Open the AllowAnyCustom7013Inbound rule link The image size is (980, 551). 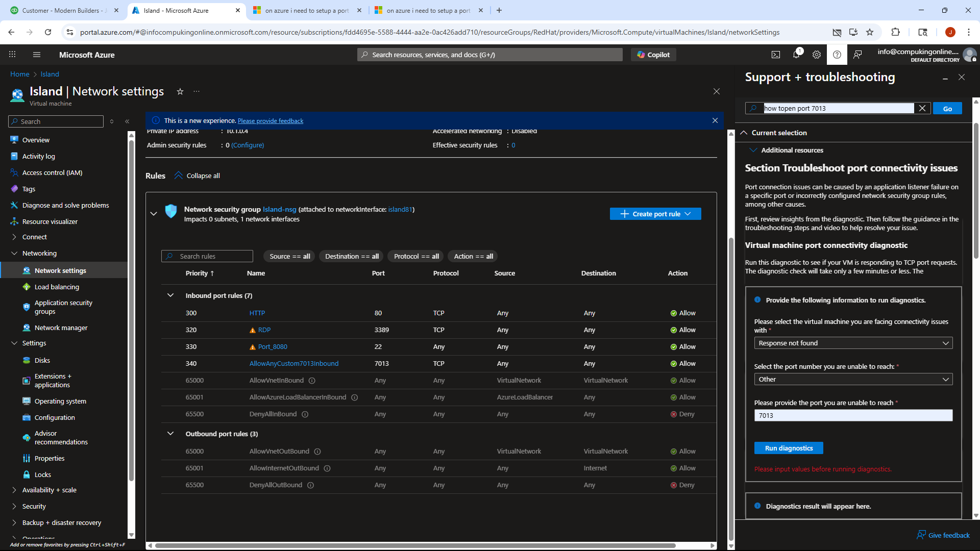(294, 363)
